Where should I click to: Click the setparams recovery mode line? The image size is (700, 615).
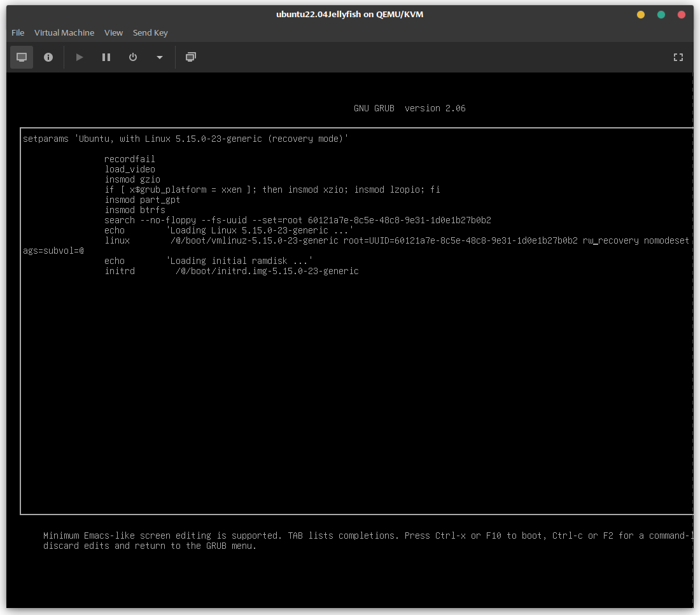[185, 139]
